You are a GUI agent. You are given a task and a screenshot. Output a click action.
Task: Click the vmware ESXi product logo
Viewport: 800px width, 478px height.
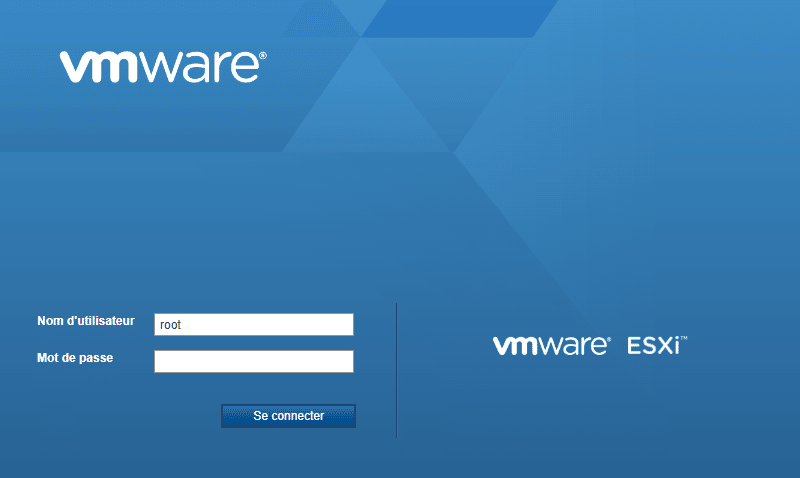(x=590, y=345)
